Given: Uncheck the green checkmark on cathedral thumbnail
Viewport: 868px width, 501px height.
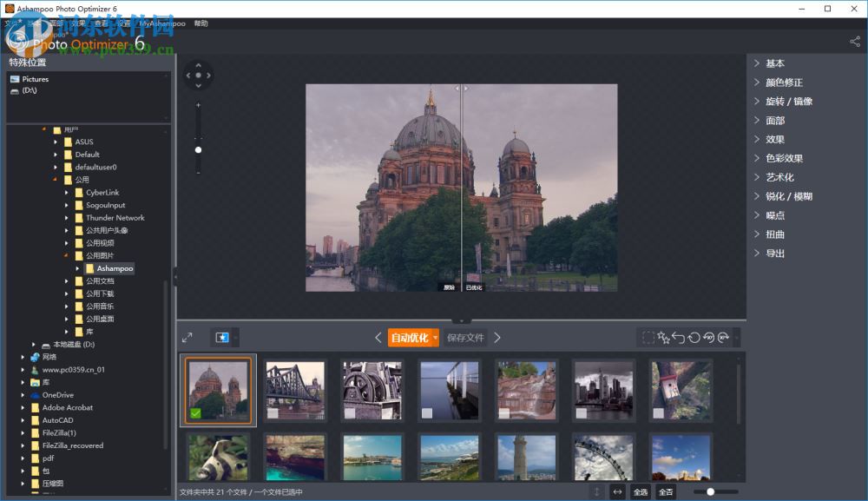Looking at the screenshot, I should [x=195, y=412].
